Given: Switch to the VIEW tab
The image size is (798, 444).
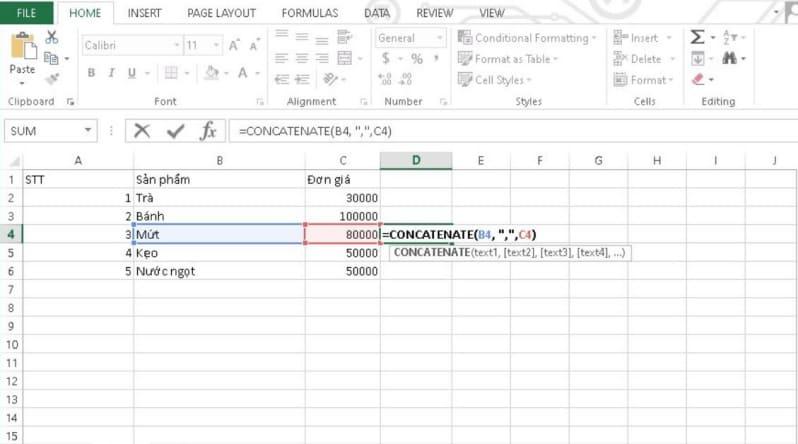Looking at the screenshot, I should [x=492, y=13].
